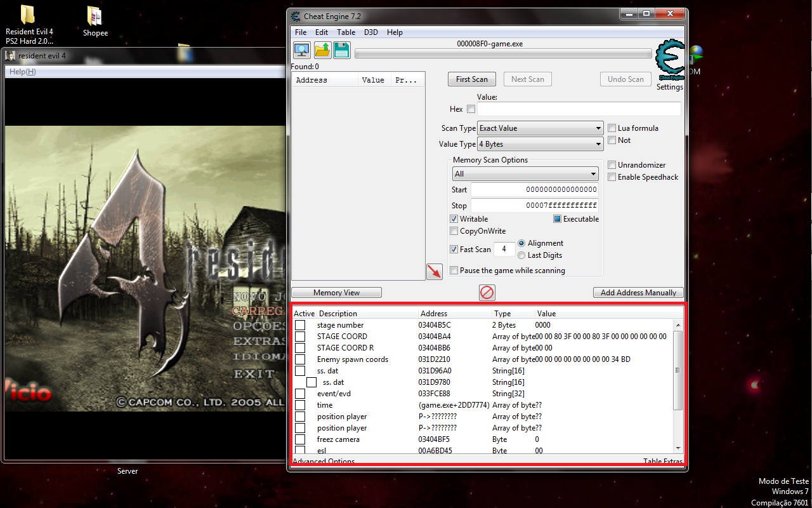812x508 pixels.
Task: Click the Undo Scan button
Action: click(626, 79)
